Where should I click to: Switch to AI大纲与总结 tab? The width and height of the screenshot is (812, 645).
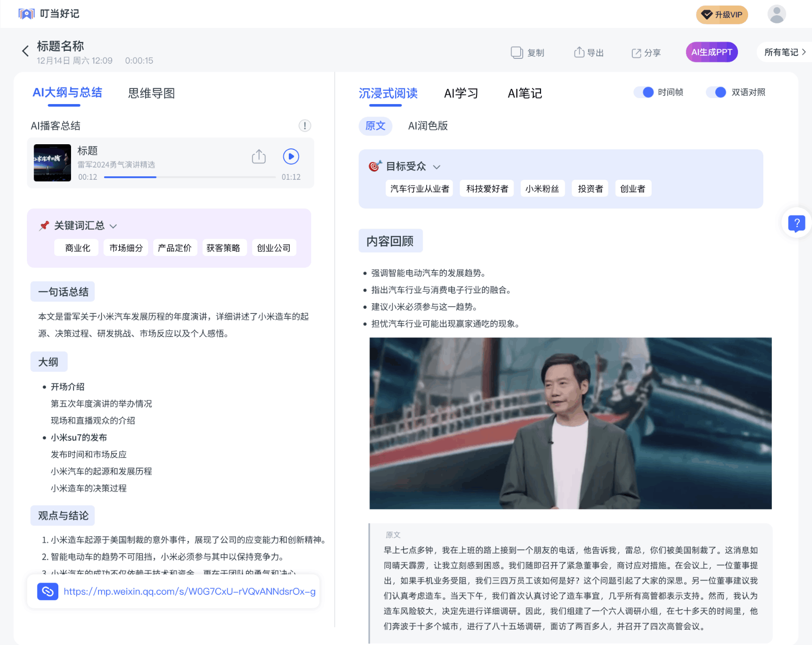[x=67, y=92]
